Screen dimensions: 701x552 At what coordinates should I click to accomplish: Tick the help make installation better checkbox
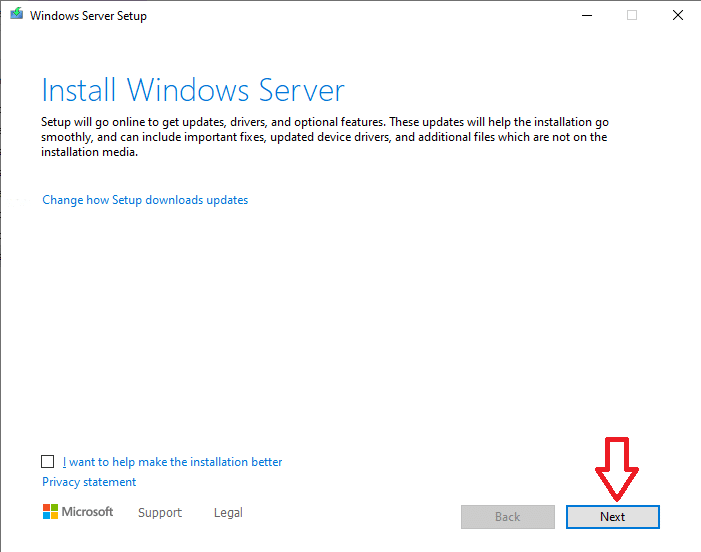[48, 462]
